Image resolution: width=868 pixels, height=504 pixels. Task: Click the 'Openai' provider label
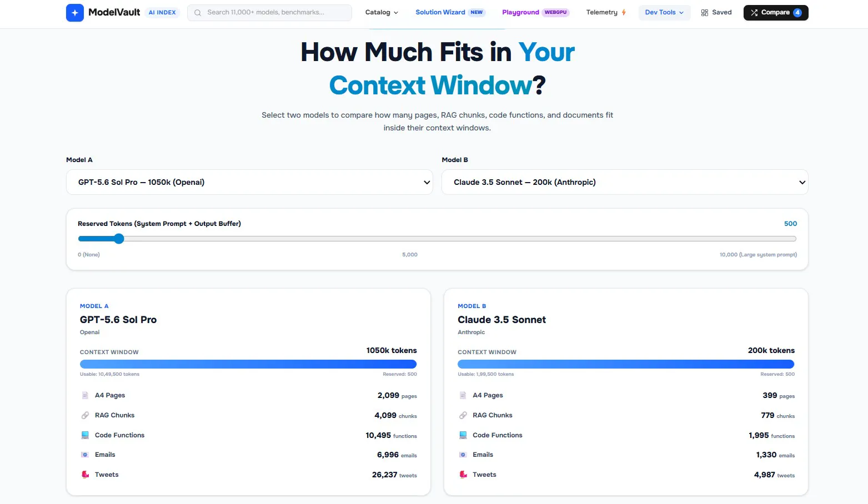(x=90, y=332)
